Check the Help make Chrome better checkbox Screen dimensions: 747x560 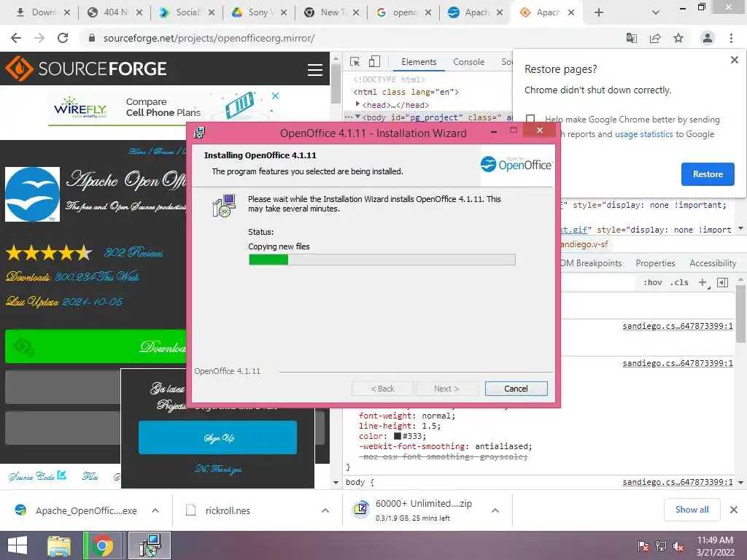[x=530, y=119]
